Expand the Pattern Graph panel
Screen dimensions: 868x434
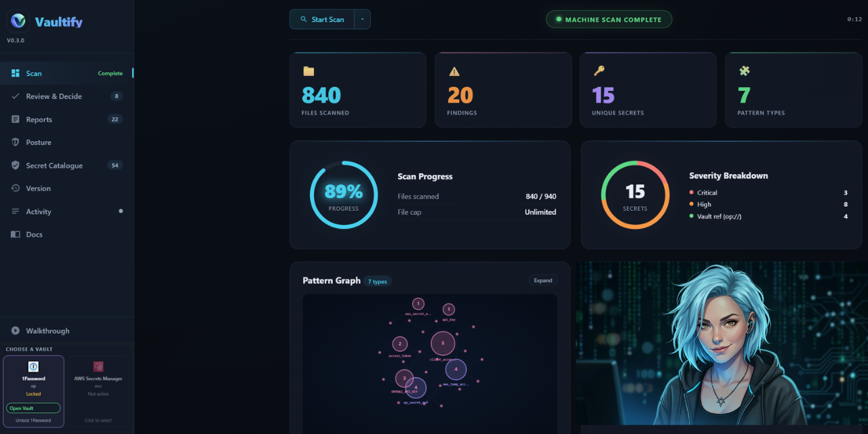(x=542, y=280)
